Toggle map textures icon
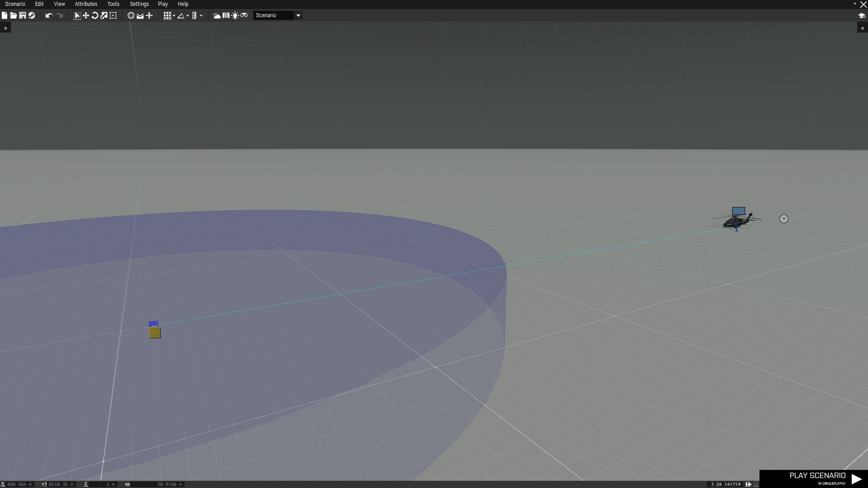 coord(226,15)
